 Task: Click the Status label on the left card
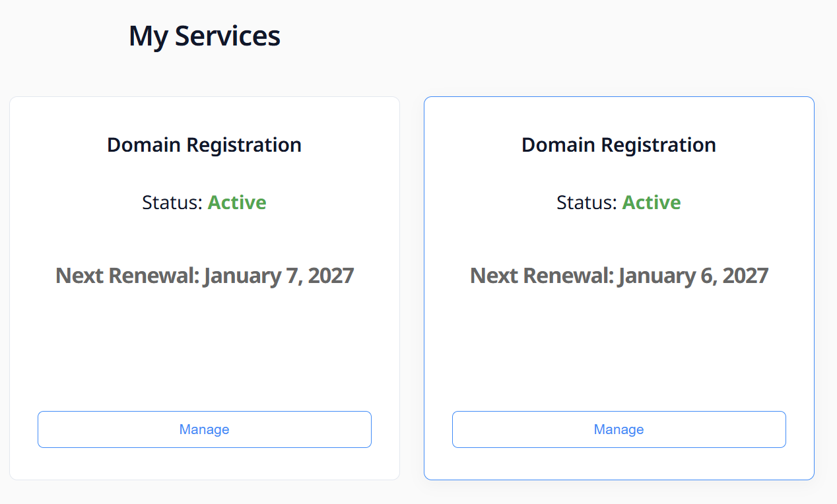[170, 203]
